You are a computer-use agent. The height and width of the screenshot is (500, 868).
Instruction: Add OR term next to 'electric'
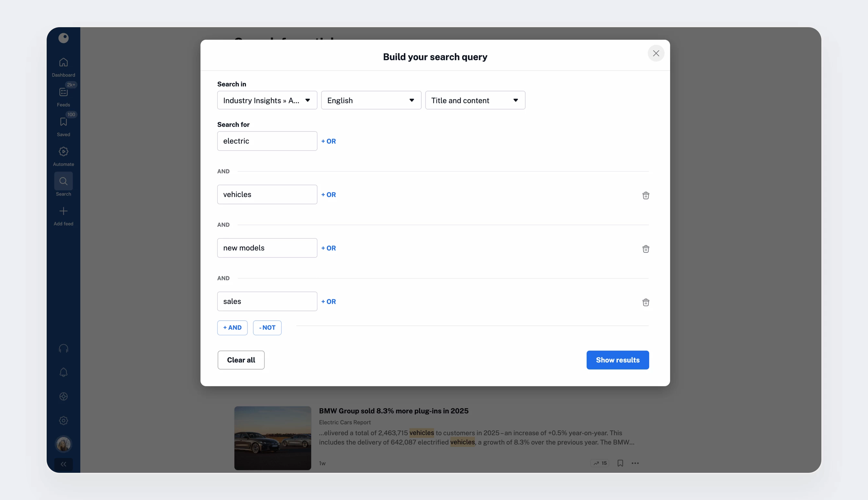329,141
